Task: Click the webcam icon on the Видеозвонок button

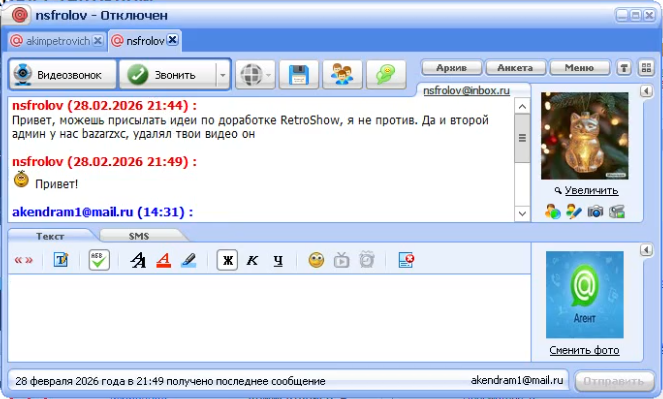Action: 22,74
